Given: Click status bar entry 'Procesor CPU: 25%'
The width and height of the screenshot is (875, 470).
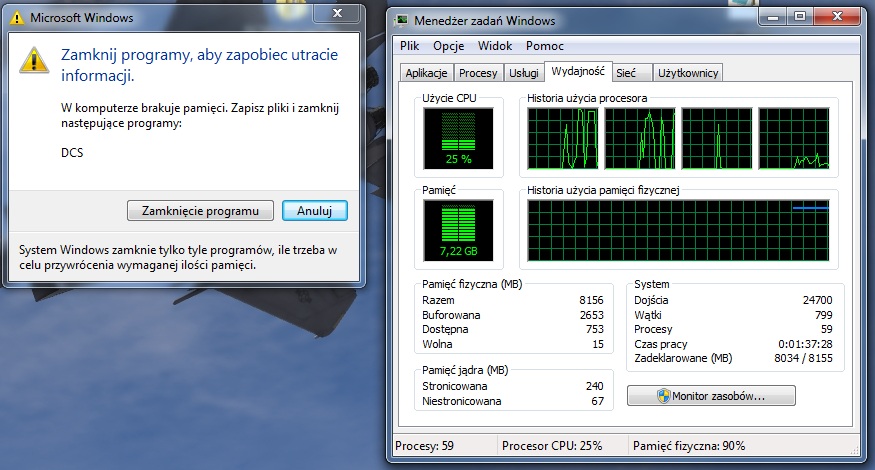Looking at the screenshot, I should pyautogui.click(x=552, y=446).
